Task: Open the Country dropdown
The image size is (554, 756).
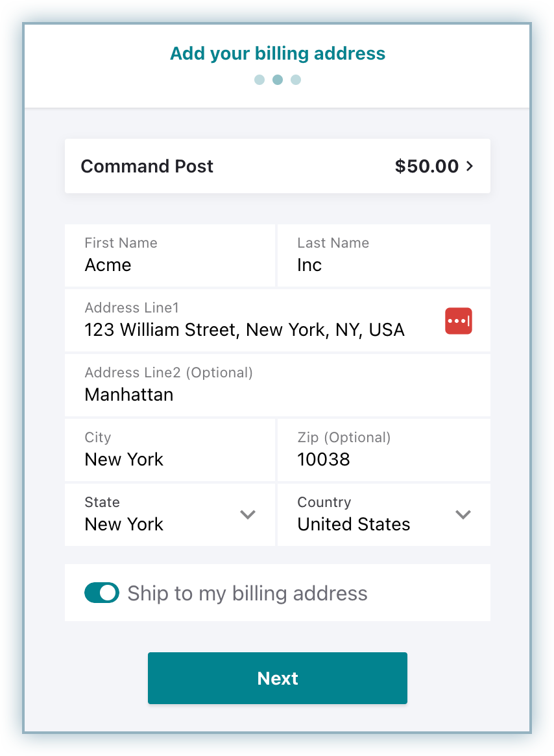Action: click(383, 515)
